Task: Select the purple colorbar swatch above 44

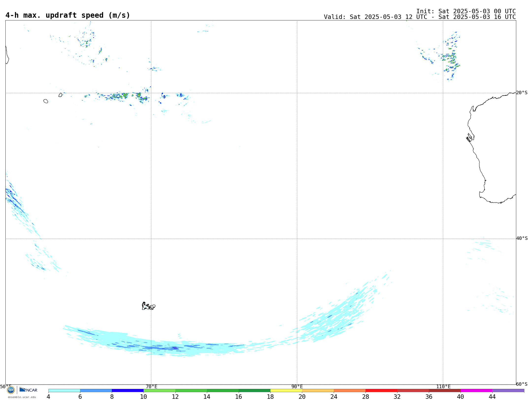Action: click(508, 391)
